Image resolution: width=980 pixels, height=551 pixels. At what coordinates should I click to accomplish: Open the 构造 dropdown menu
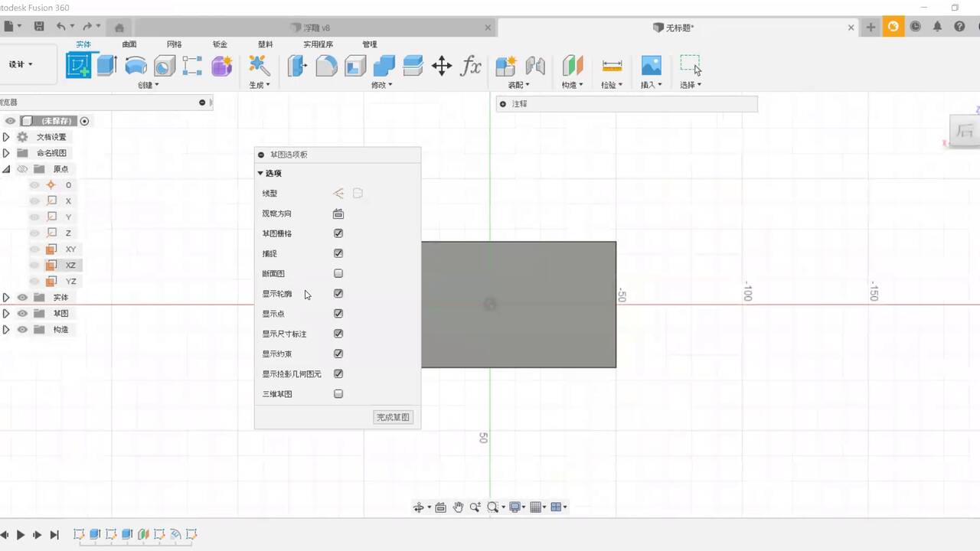coord(573,85)
